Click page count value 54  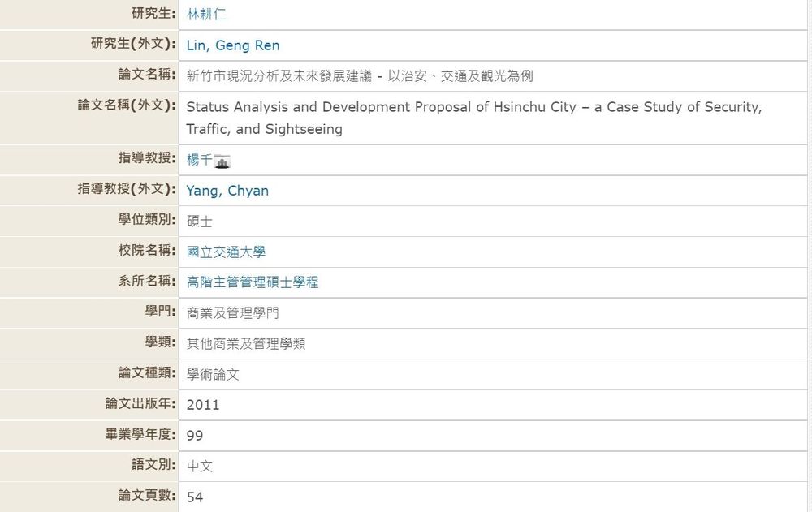[195, 497]
